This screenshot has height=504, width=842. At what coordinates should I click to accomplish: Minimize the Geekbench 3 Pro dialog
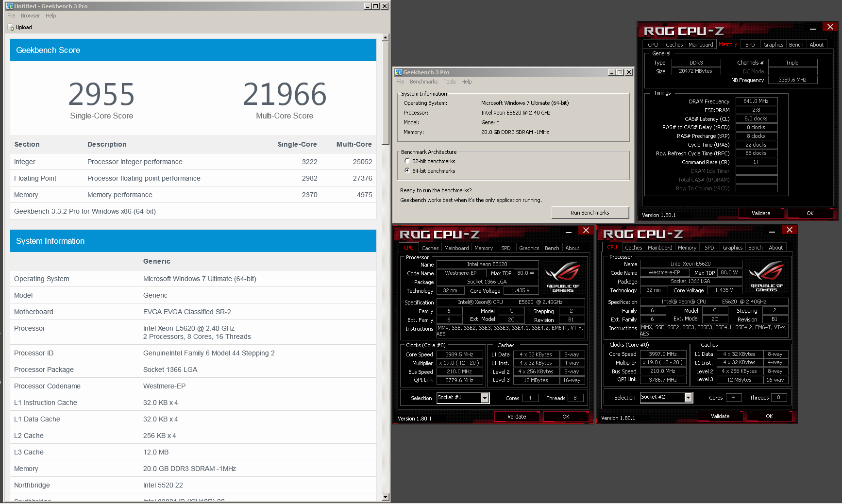click(x=612, y=72)
